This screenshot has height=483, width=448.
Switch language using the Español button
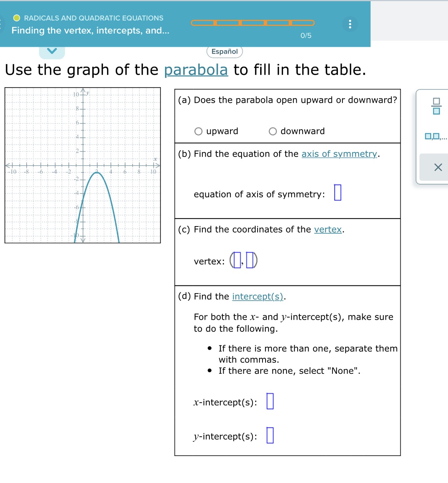click(224, 51)
